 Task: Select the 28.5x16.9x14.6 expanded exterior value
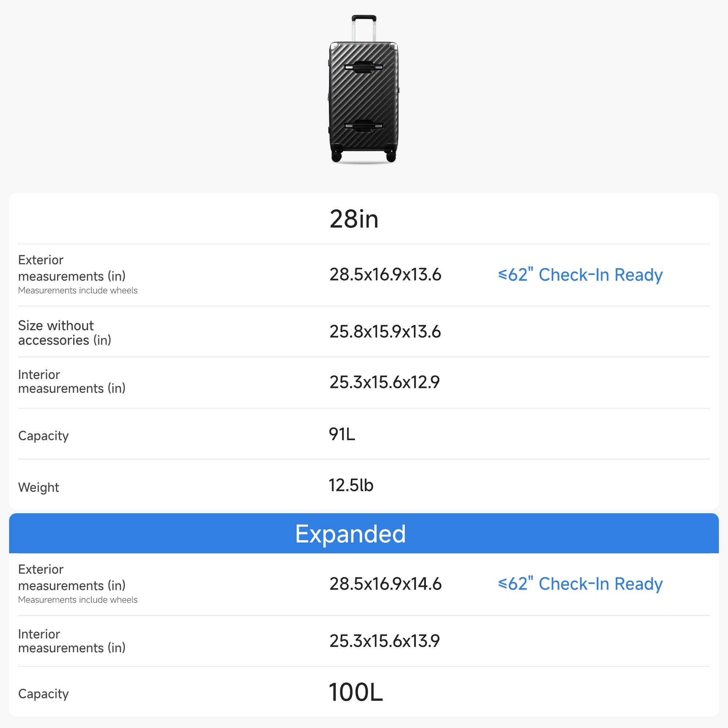(x=385, y=584)
